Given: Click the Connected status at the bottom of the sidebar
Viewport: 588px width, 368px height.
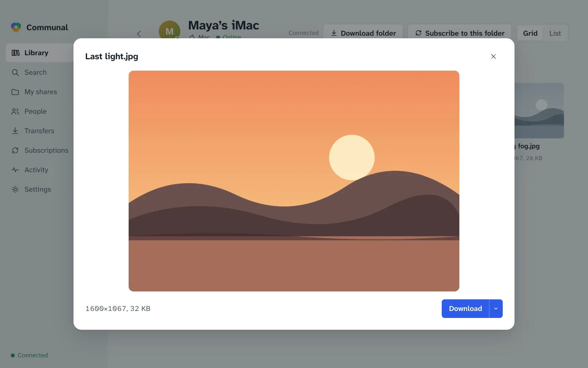Looking at the screenshot, I should [x=29, y=355].
